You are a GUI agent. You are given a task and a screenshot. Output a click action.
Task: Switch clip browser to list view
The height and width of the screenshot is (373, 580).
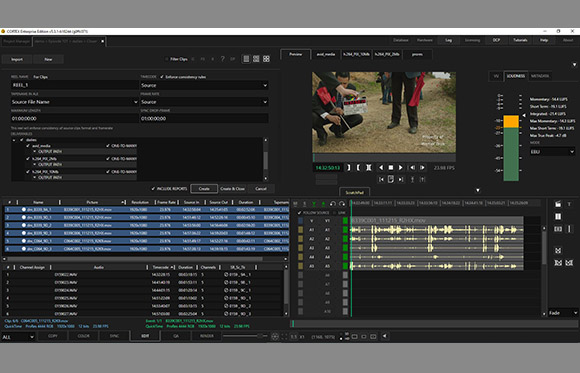(246, 59)
